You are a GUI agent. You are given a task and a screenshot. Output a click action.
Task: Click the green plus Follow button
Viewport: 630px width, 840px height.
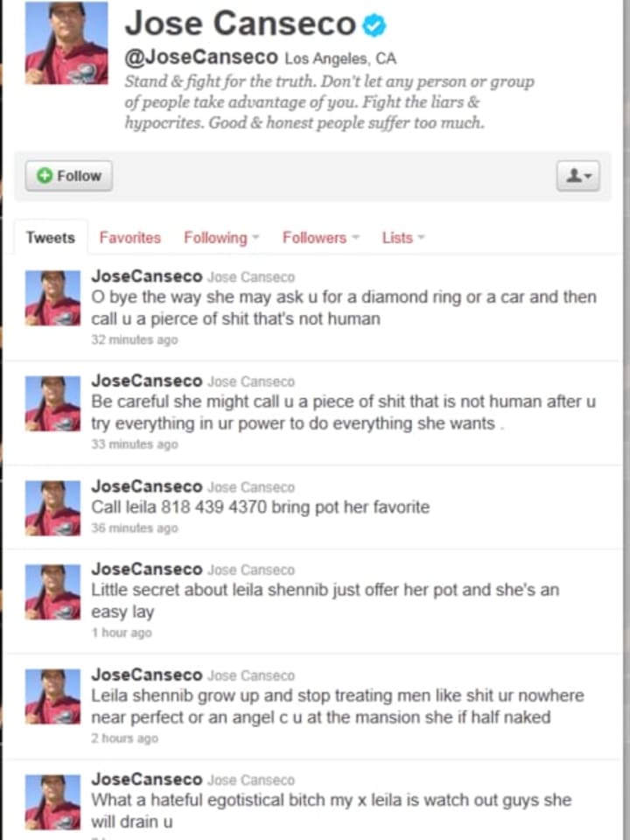point(68,176)
